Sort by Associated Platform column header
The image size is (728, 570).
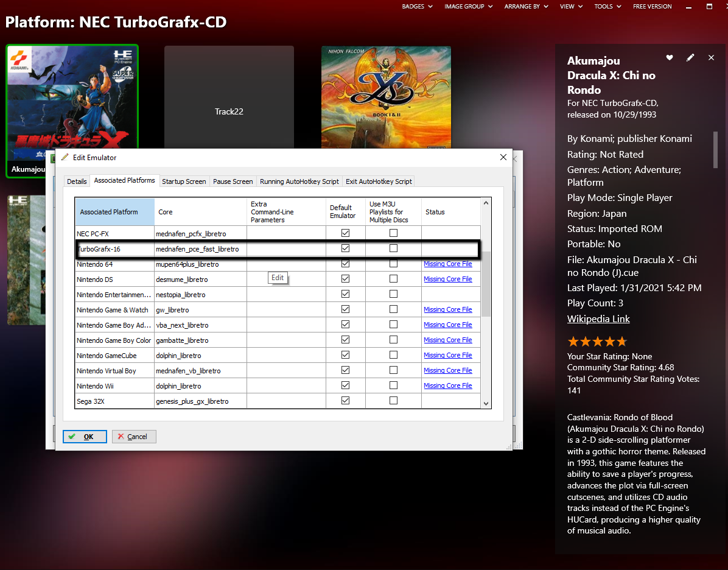tap(114, 212)
